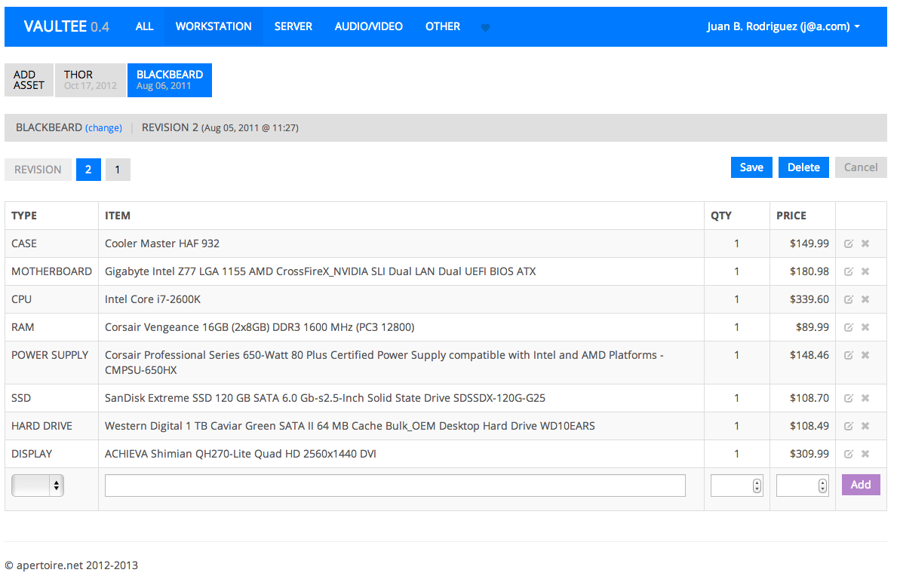Select the BLACKBEARD asset tab
Screen dimensions: 897x588
coord(169,80)
